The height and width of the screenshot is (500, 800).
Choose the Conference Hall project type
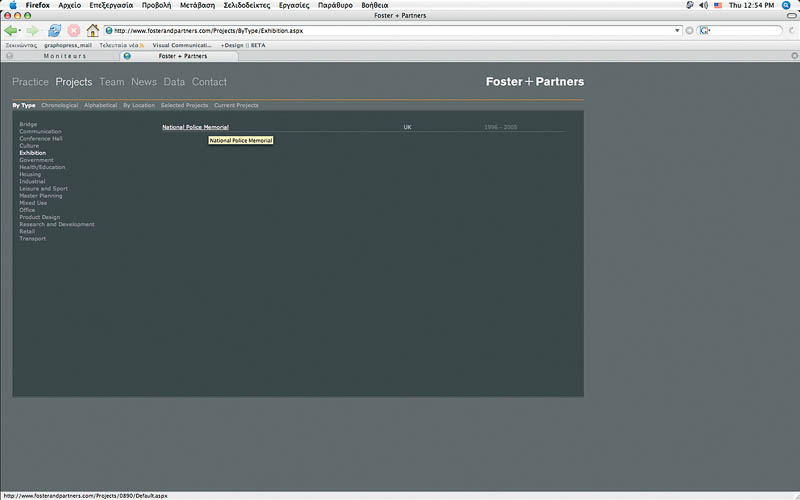[41, 139]
